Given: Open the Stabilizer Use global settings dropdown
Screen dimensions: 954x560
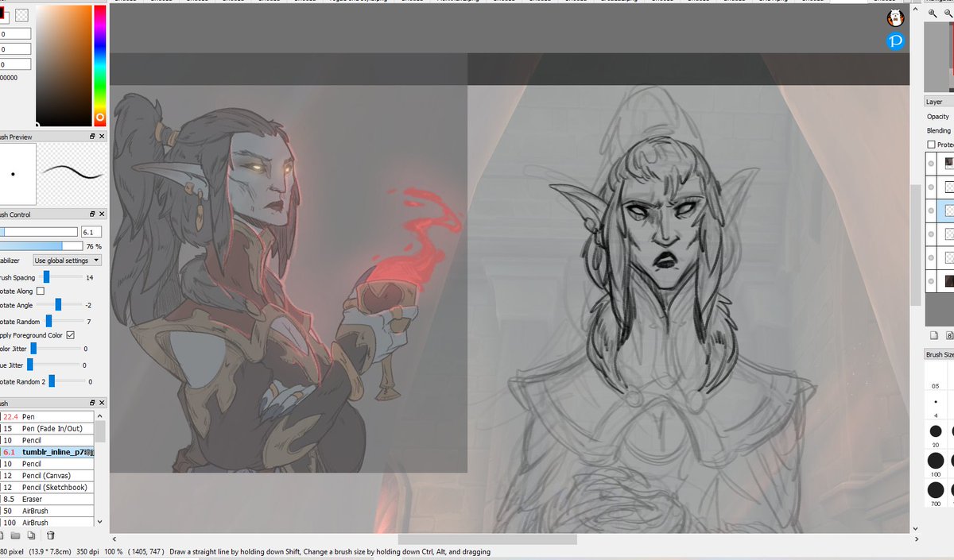Looking at the screenshot, I should (x=67, y=261).
